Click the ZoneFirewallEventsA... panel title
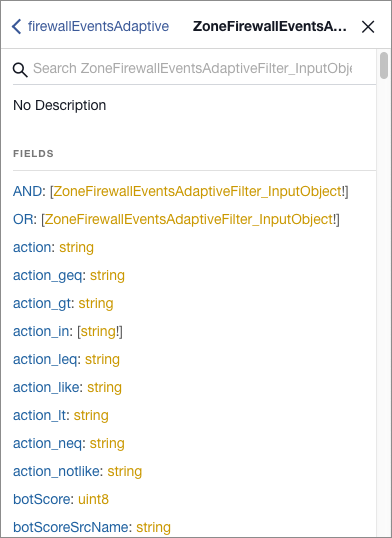Image resolution: width=392 pixels, height=538 pixels. tap(269, 26)
